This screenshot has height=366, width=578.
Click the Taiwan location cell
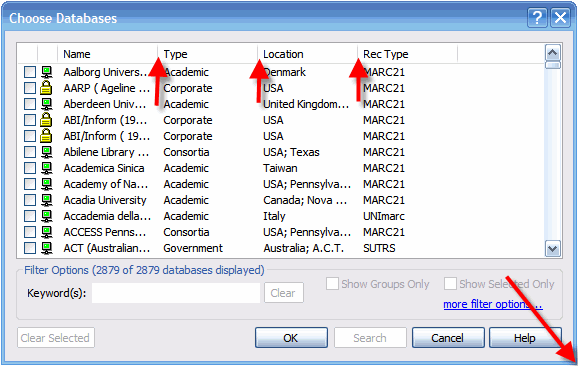[280, 168]
